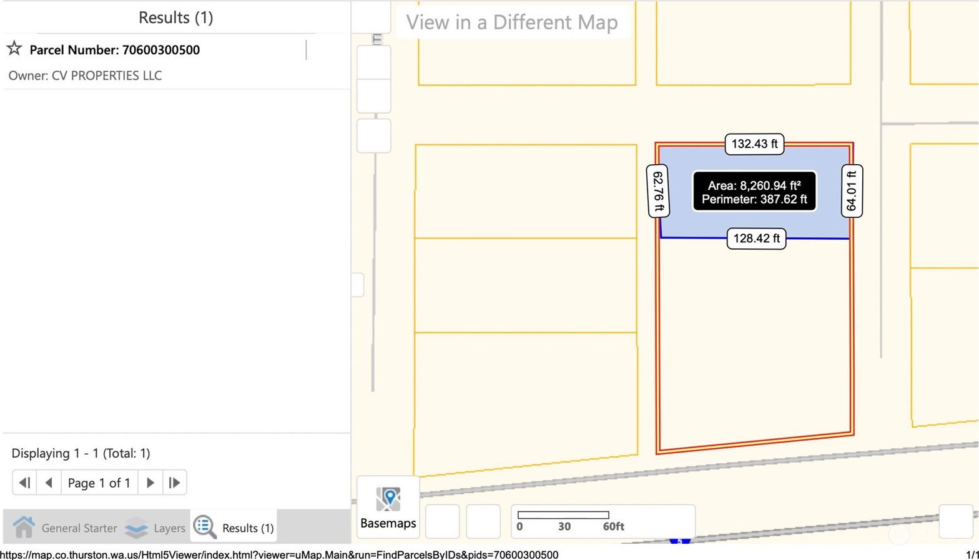Switch to Results (1) tab
The height and width of the screenshot is (560, 979).
pyautogui.click(x=234, y=528)
